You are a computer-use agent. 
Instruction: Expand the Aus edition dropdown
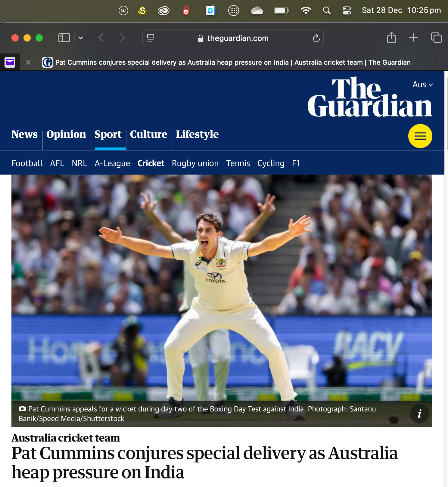(423, 85)
